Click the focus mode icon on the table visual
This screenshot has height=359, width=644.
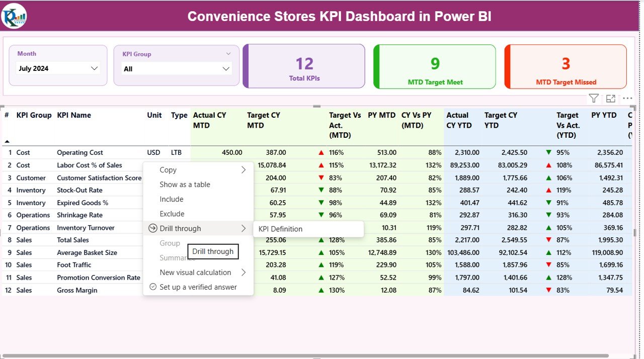tap(611, 98)
